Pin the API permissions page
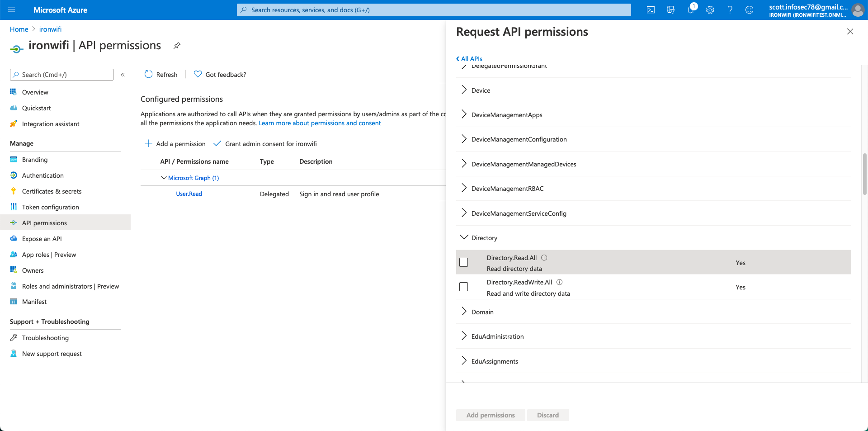 pyautogui.click(x=177, y=45)
